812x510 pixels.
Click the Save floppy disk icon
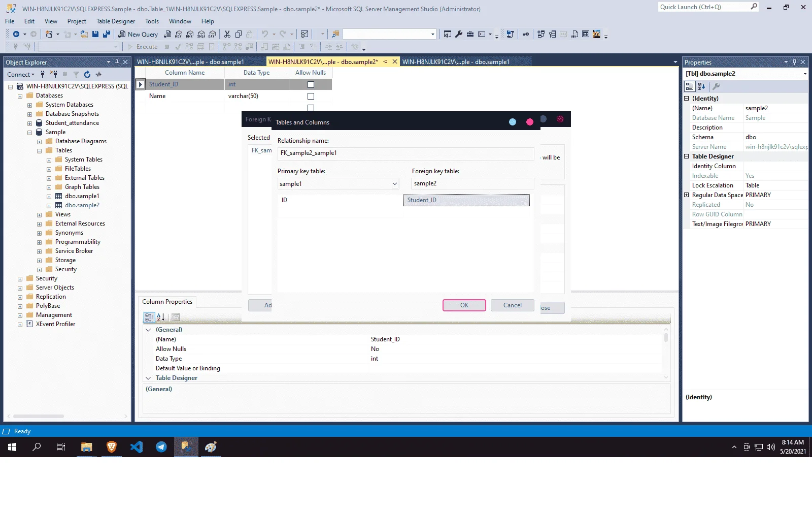point(95,34)
